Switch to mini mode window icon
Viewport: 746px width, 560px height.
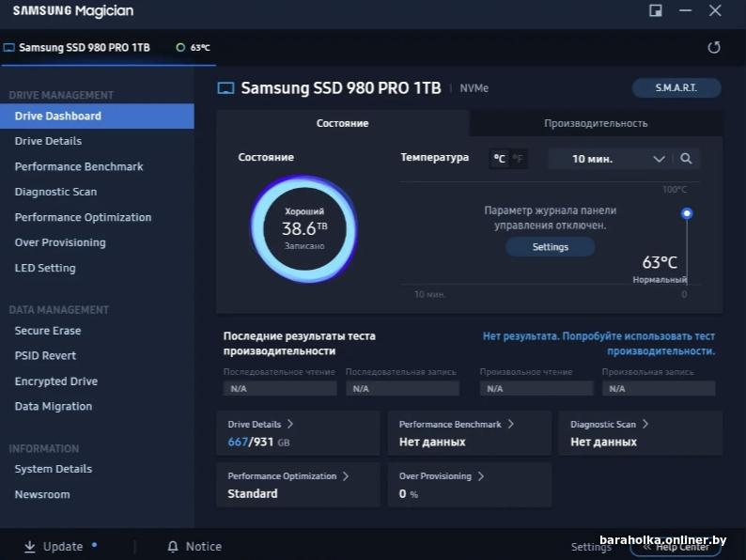point(656,10)
